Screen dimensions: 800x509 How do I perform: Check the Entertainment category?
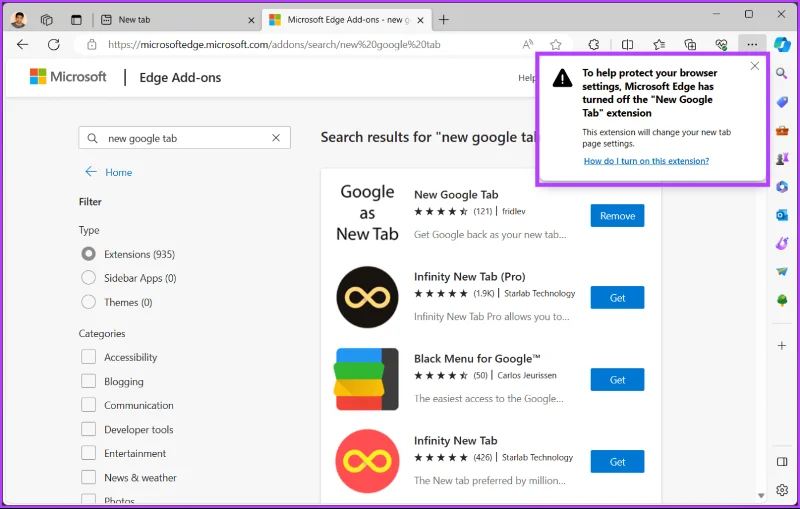88,453
